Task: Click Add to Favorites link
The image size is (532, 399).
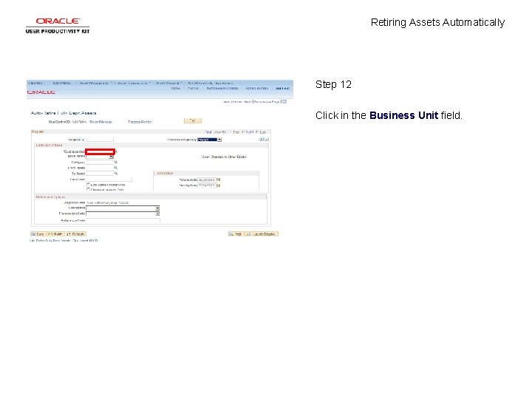Action: tap(257, 88)
